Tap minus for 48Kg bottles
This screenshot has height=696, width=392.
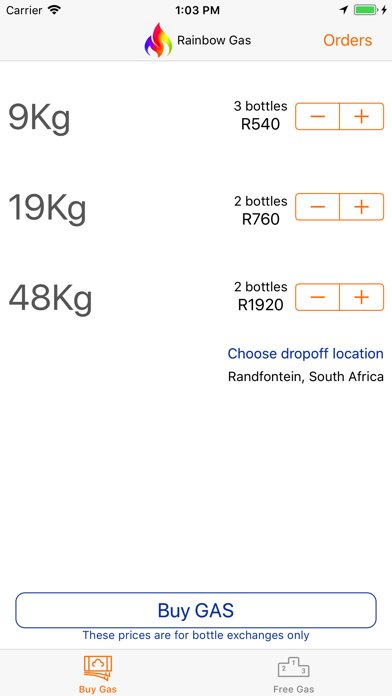pyautogui.click(x=317, y=297)
